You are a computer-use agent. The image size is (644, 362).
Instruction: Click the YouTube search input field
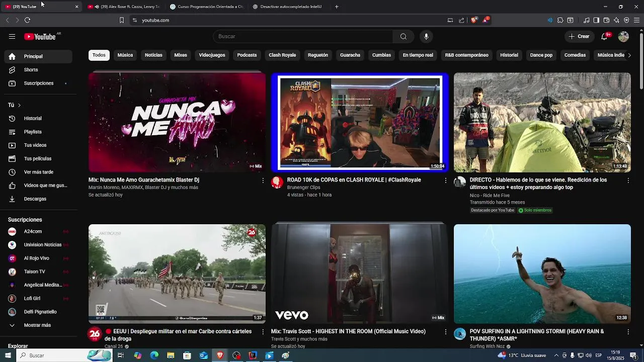[303, 36]
